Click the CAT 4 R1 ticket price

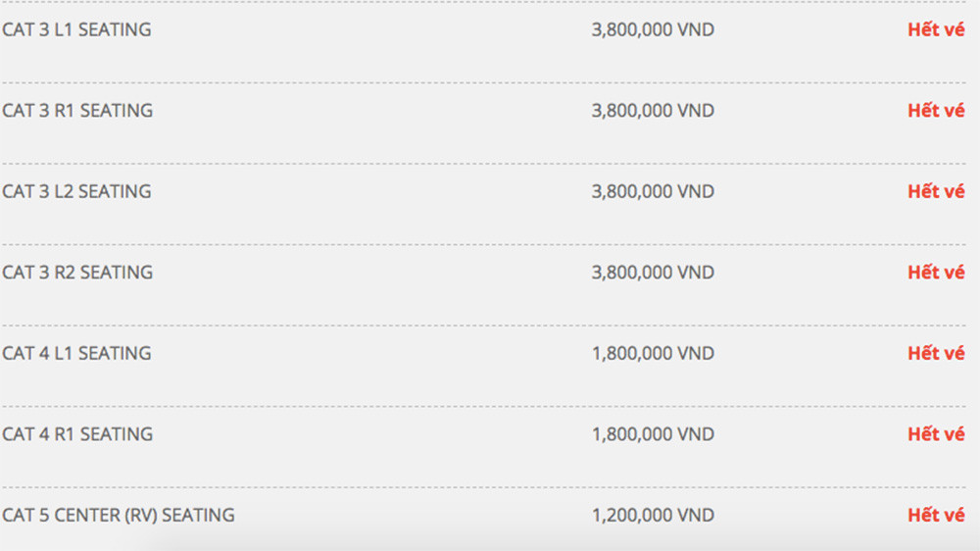pyautogui.click(x=653, y=434)
